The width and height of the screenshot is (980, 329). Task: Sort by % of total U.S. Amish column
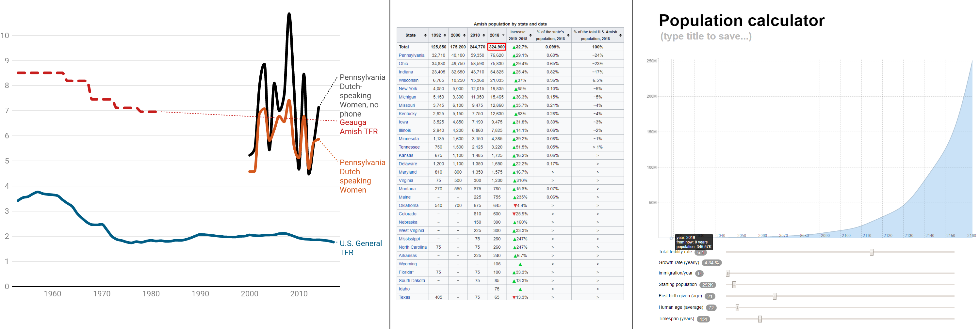[x=620, y=35]
